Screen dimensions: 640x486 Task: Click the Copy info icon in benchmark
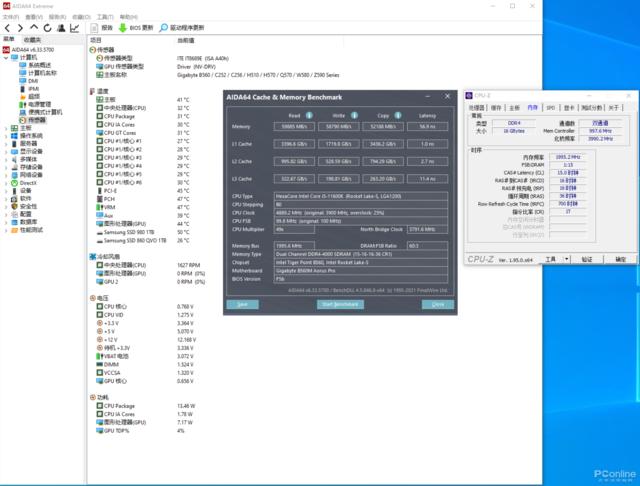398,115
